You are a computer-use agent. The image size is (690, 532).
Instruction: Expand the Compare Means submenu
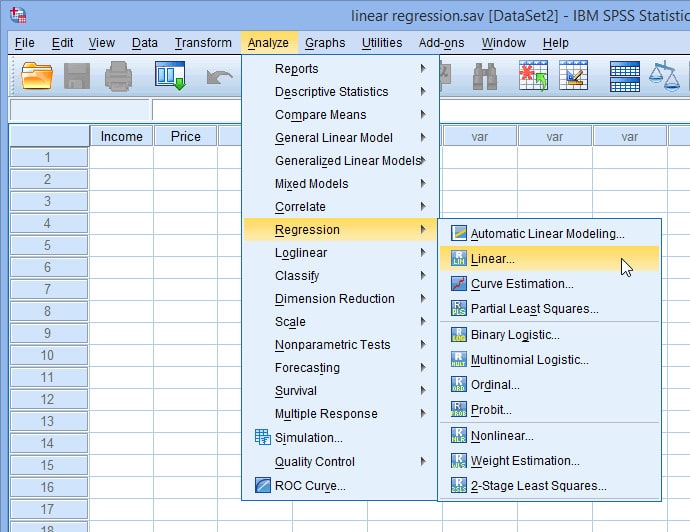tap(320, 115)
